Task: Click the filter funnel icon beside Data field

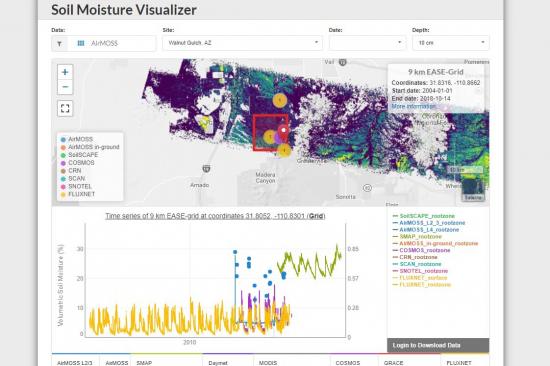Action: [x=60, y=44]
